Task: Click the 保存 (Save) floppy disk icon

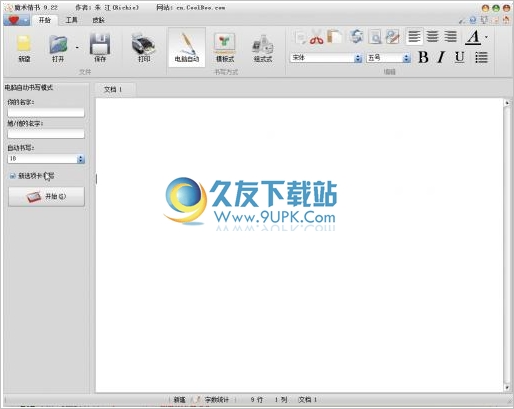Action: click(x=100, y=44)
